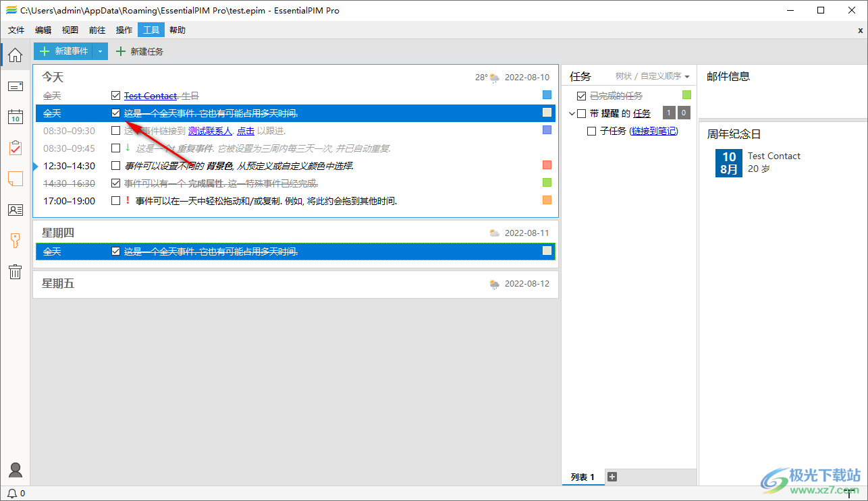Open the 工具 menu
Image resolution: width=868 pixels, height=501 pixels.
click(151, 30)
